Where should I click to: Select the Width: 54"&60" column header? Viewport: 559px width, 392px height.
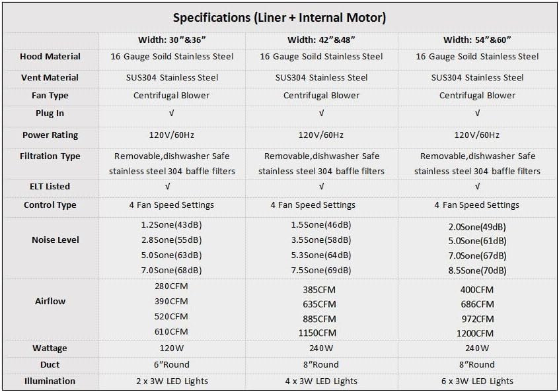coord(477,40)
